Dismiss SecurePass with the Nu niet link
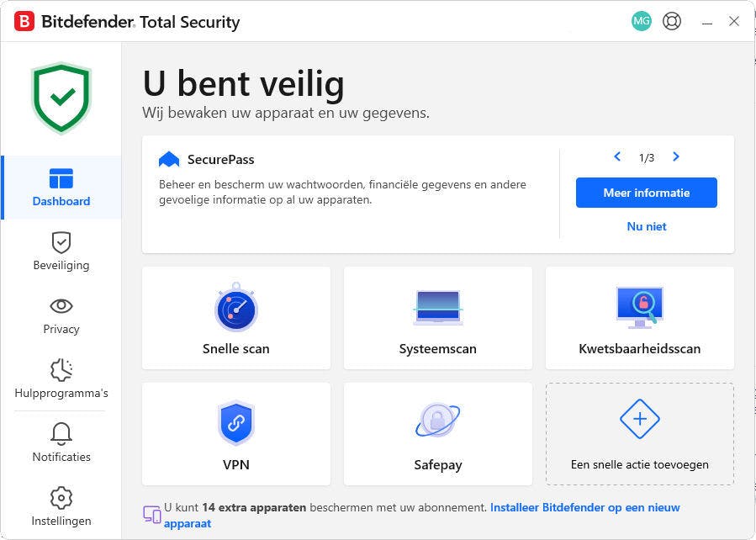This screenshot has width=756, height=540. click(646, 226)
